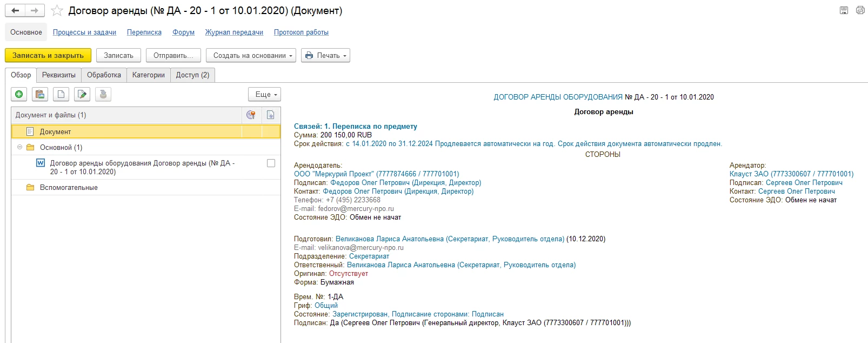Click the blank page view file icon
Viewport: 868px width, 343px height.
coord(61,95)
